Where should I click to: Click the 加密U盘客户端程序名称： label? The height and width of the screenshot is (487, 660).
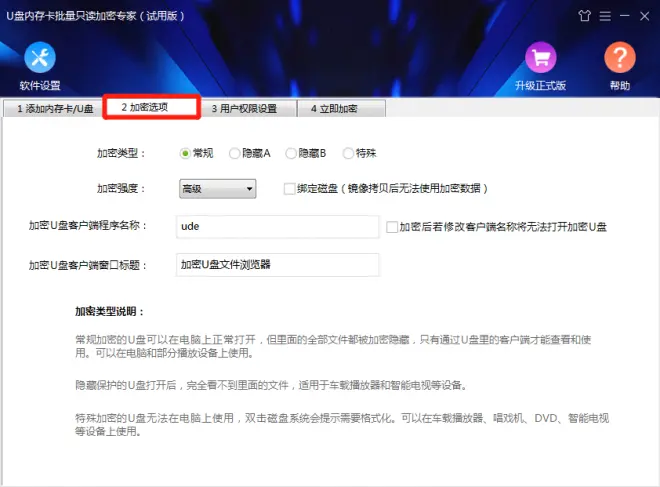[x=88, y=226]
